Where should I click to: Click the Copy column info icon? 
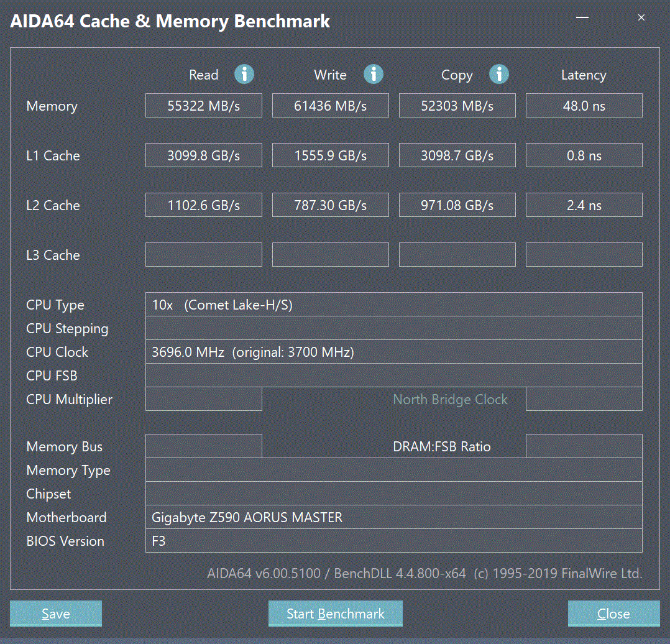pos(498,75)
